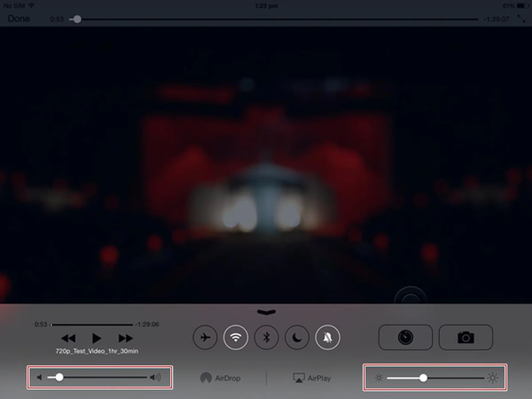This screenshot has width=532, height=399.
Task: Tap the video timeline scrubber at top
Action: click(77, 19)
